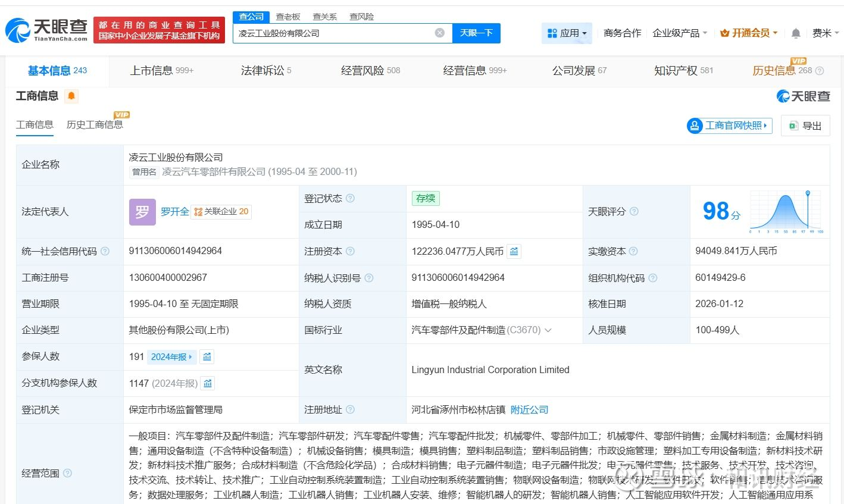This screenshot has height=504, width=844.
Task: Clear the search box with the X icon
Action: [x=439, y=33]
